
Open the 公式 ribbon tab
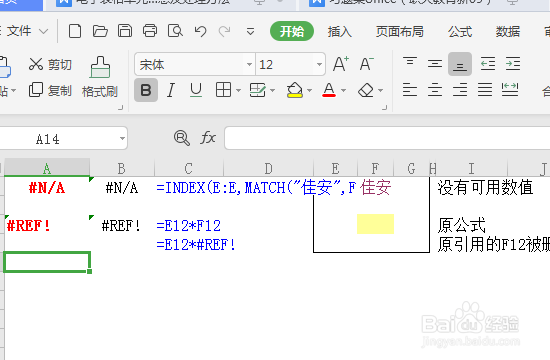(460, 32)
